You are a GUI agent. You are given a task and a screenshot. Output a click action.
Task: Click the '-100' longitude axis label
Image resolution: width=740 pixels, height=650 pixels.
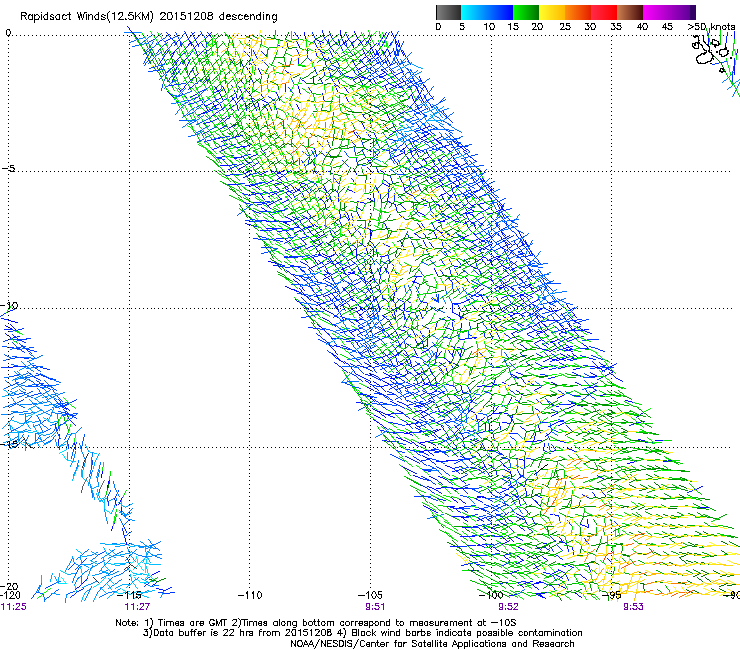click(x=491, y=595)
